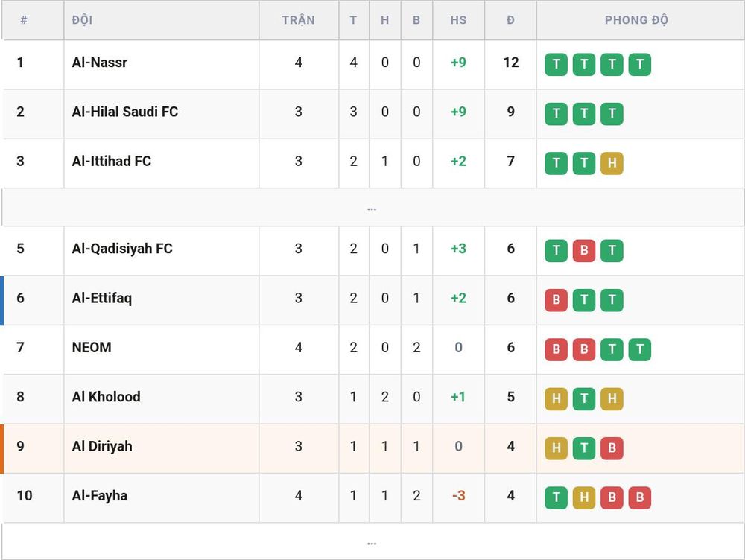Click Al Kholood's green T form badge
Viewport: 745px width, 560px height.
pyautogui.click(x=584, y=398)
